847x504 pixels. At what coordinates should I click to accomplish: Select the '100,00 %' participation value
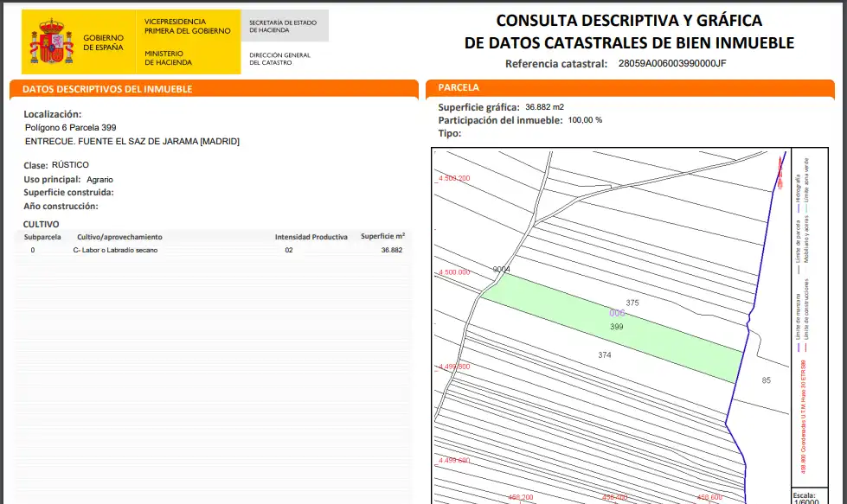tap(585, 120)
